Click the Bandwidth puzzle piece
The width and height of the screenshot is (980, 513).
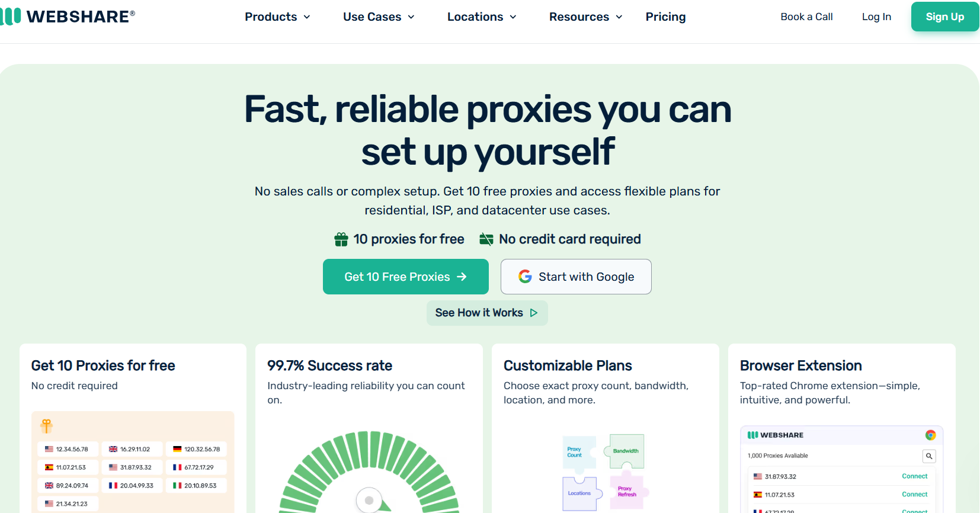[624, 451]
